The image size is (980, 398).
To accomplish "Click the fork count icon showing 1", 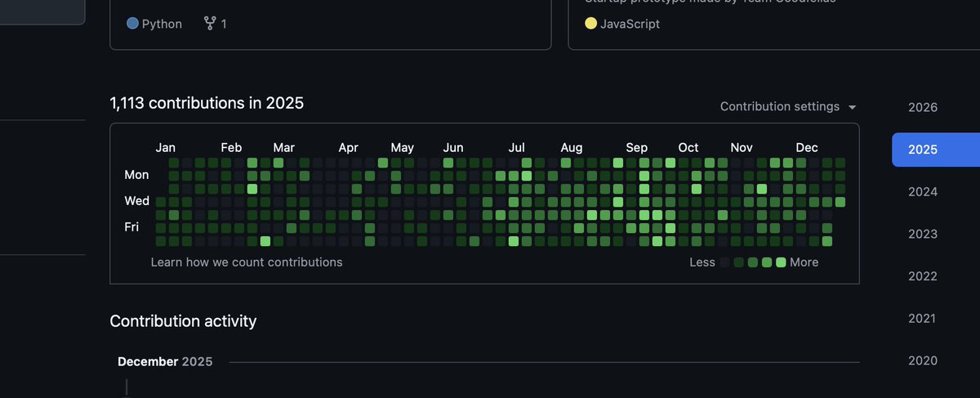I will [x=210, y=24].
